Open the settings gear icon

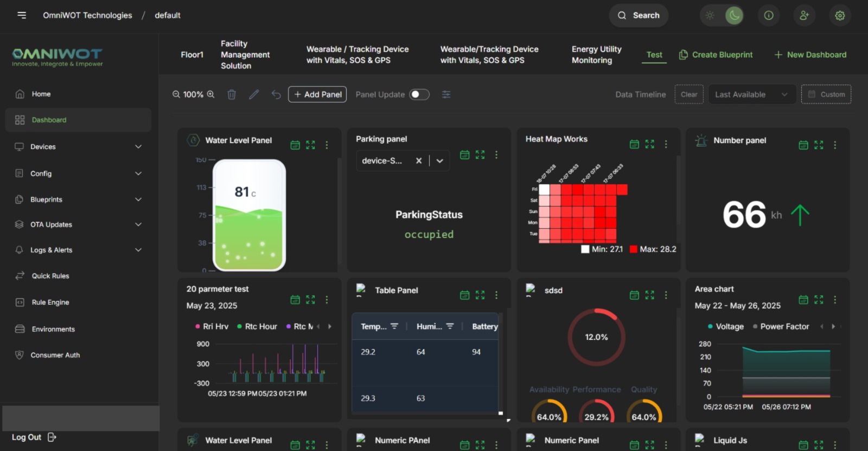(x=840, y=15)
